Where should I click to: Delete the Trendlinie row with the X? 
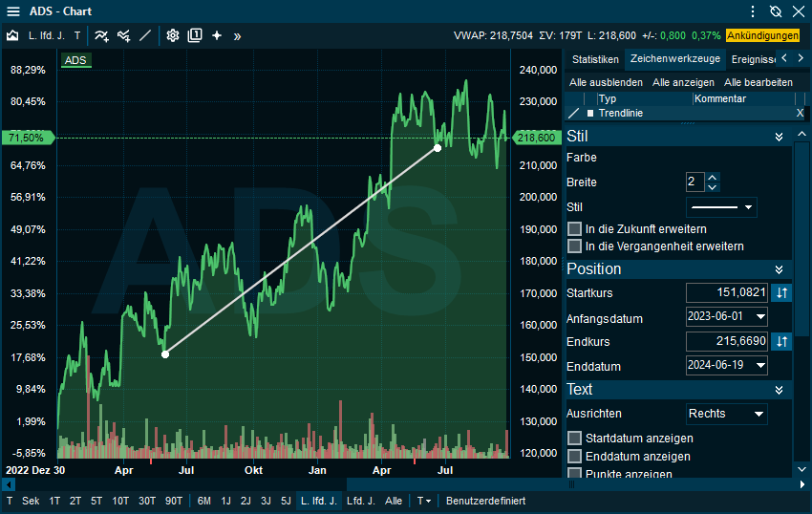[x=800, y=113]
